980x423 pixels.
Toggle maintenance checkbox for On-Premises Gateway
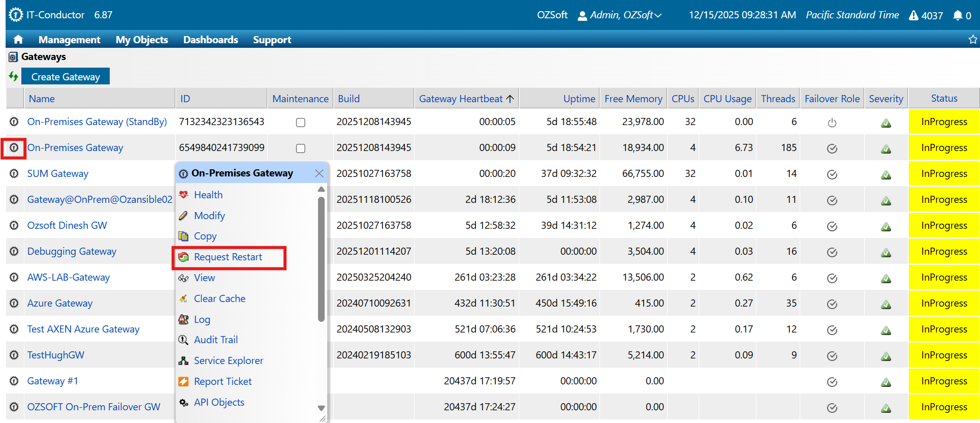pos(301,148)
